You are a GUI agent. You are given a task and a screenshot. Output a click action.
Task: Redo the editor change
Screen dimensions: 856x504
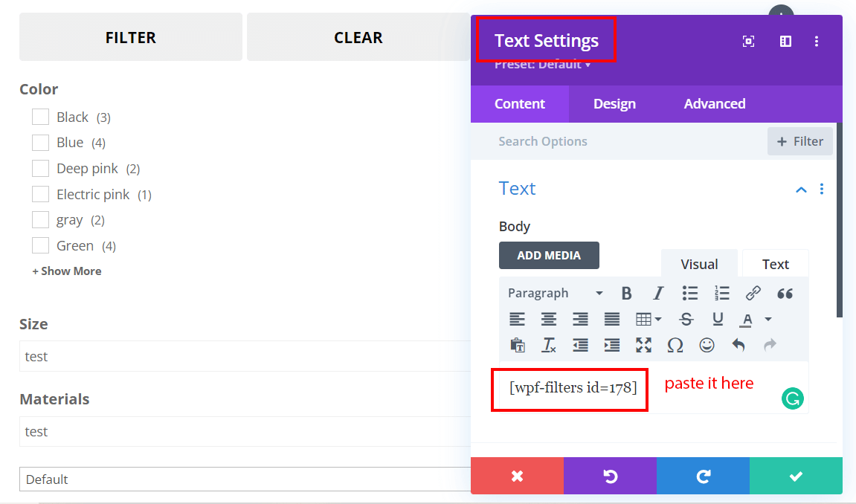(x=770, y=345)
